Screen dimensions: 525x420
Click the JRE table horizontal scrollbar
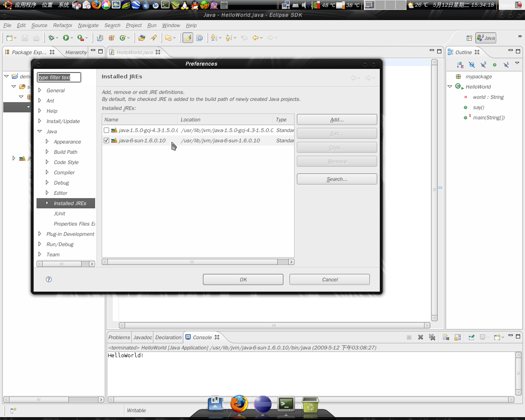pyautogui.click(x=198, y=262)
